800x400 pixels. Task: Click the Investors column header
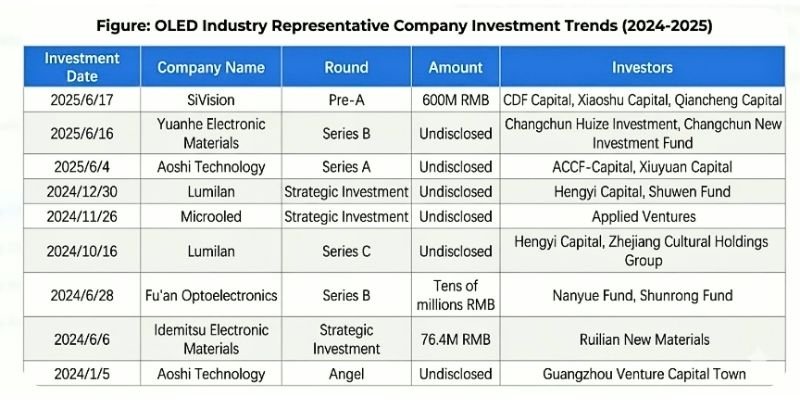click(x=642, y=68)
